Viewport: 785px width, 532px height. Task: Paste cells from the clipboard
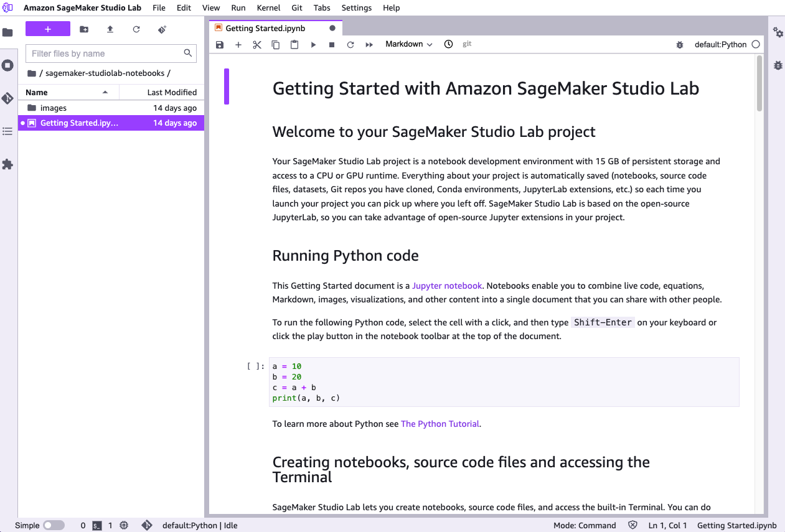294,45
